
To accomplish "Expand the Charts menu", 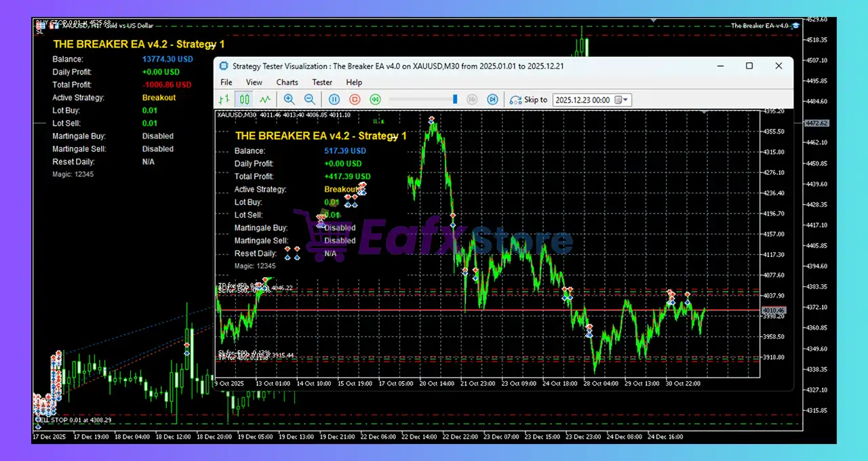I will point(287,82).
